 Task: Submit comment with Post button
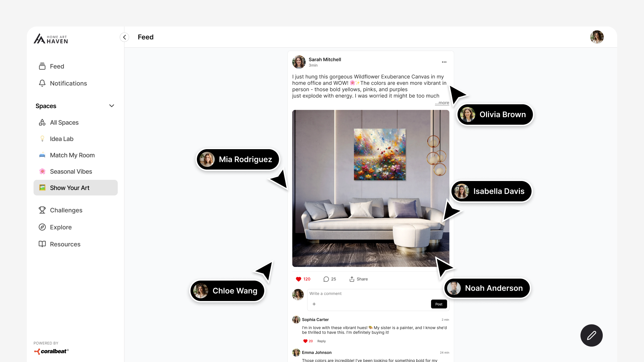coord(439,304)
